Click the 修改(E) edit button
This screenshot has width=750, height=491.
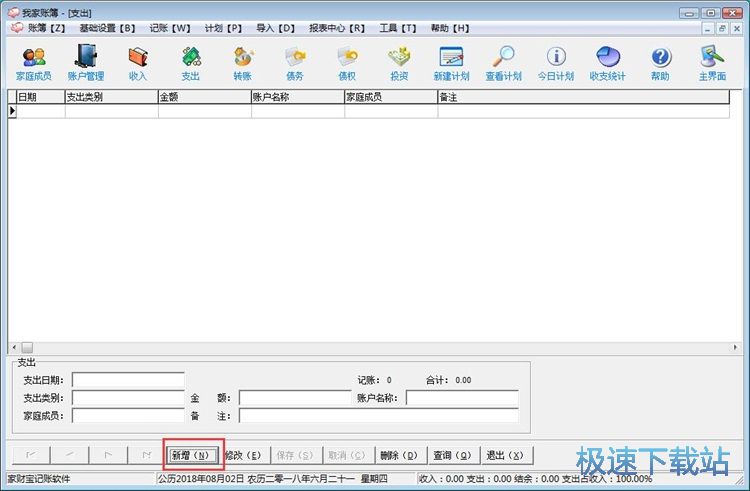[x=244, y=455]
